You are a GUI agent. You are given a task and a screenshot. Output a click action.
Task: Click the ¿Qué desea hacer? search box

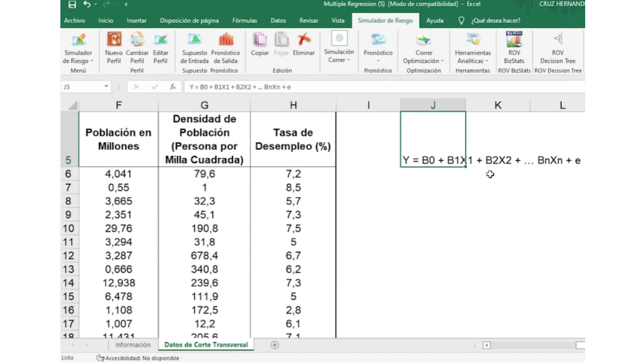pyautogui.click(x=495, y=21)
